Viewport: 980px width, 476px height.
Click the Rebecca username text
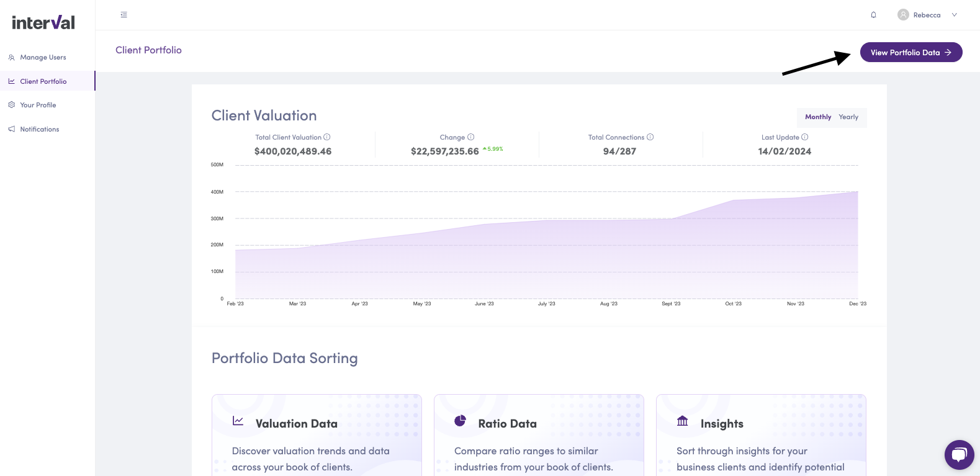coord(927,15)
